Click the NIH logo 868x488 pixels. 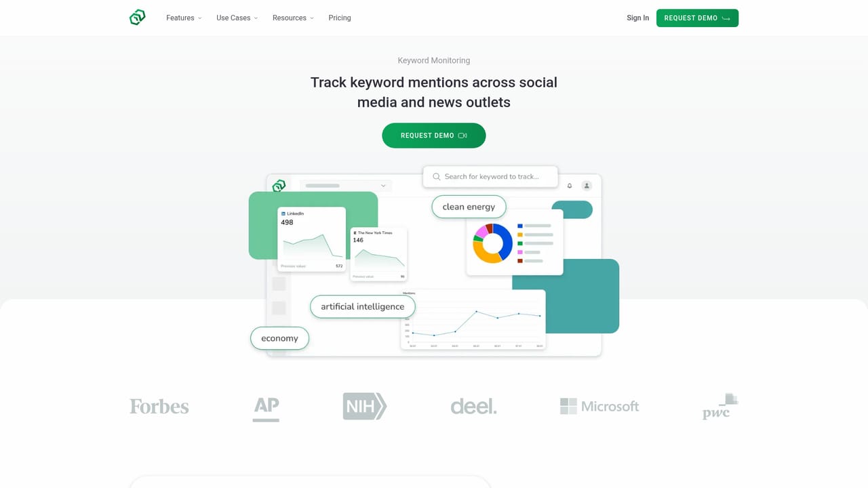pos(365,406)
